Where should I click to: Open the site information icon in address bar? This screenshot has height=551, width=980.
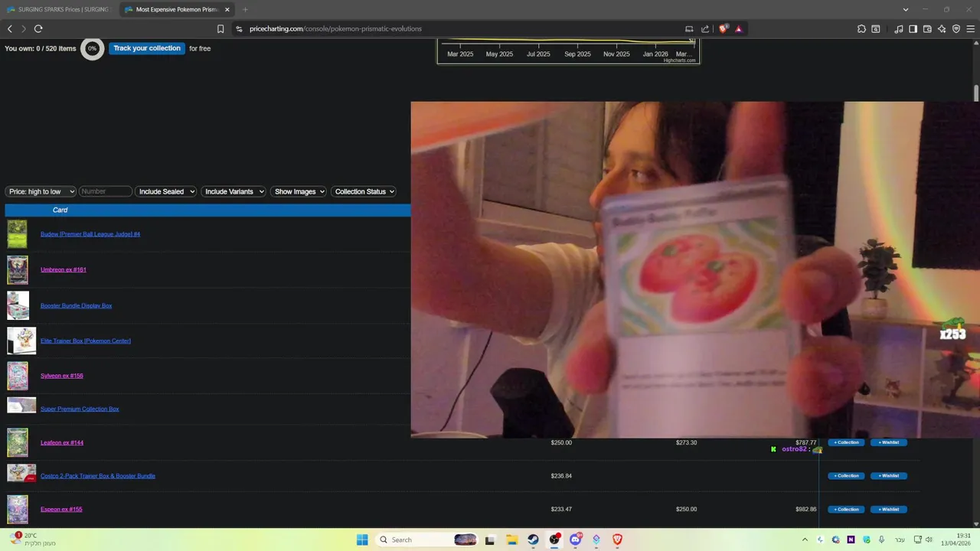[239, 29]
